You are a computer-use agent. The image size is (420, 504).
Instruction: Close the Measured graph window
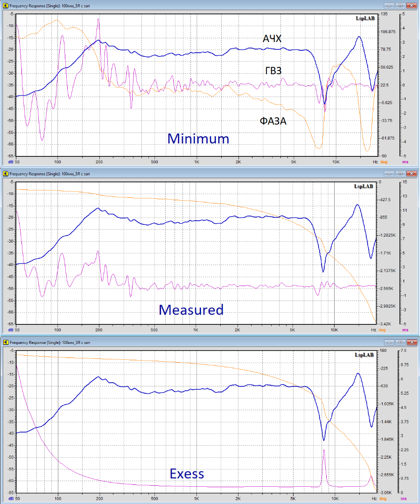pos(413,174)
